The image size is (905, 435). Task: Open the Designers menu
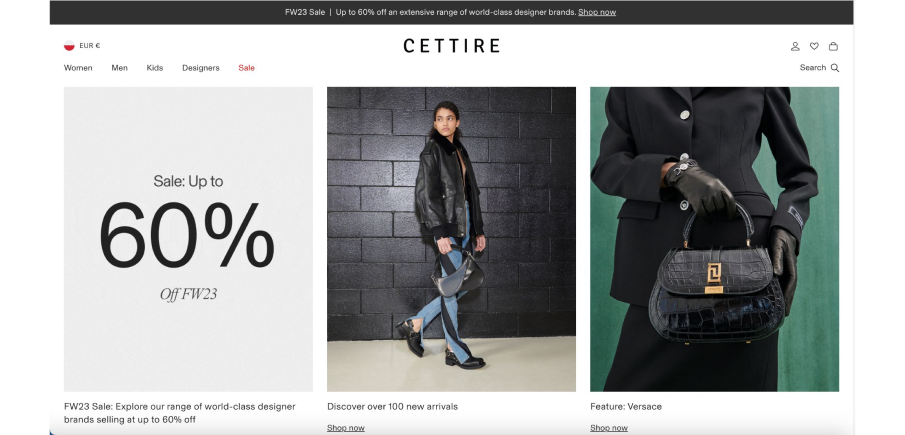pyautogui.click(x=201, y=68)
